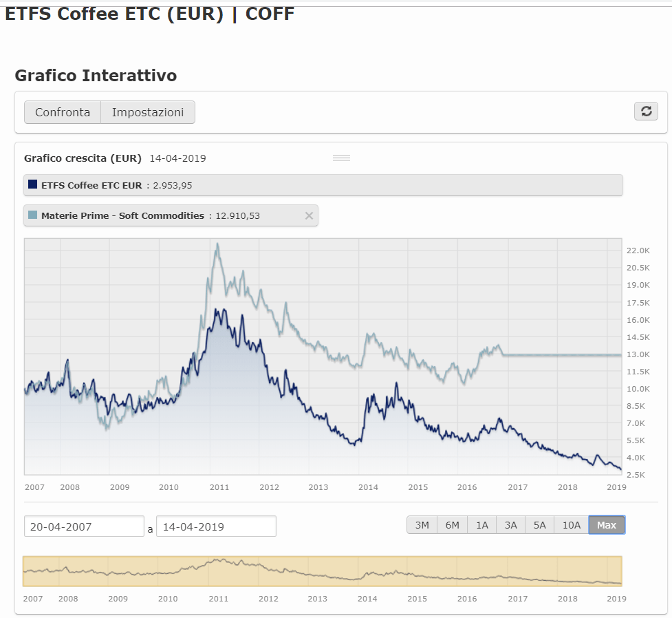Click the 2011 peak on the chart
The image size is (672, 618).
click(217, 244)
